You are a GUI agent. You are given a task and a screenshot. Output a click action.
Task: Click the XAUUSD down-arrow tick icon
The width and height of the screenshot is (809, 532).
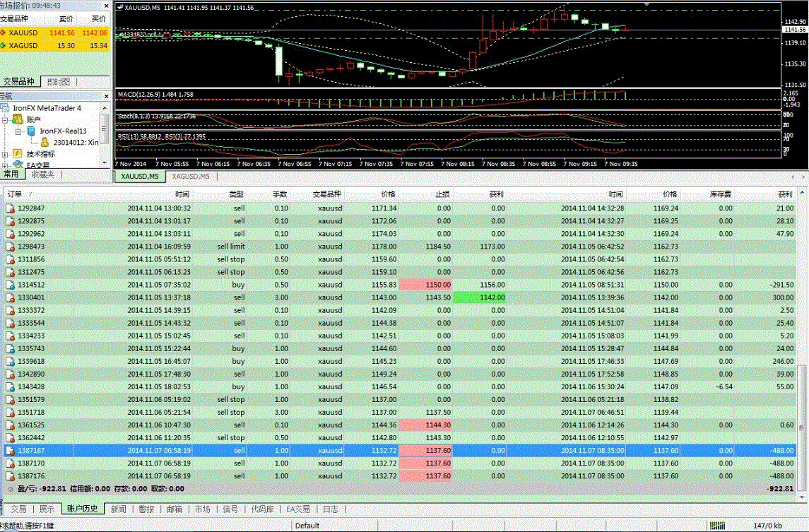(x=3, y=32)
